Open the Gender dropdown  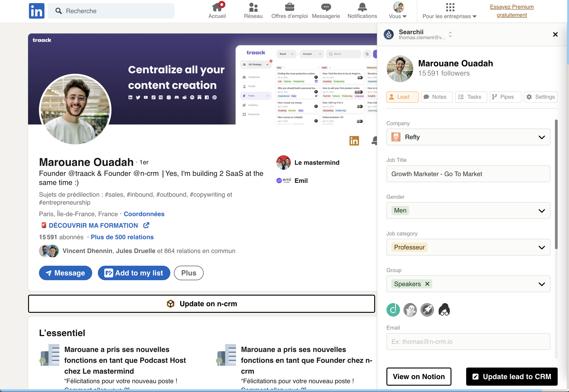click(x=541, y=211)
